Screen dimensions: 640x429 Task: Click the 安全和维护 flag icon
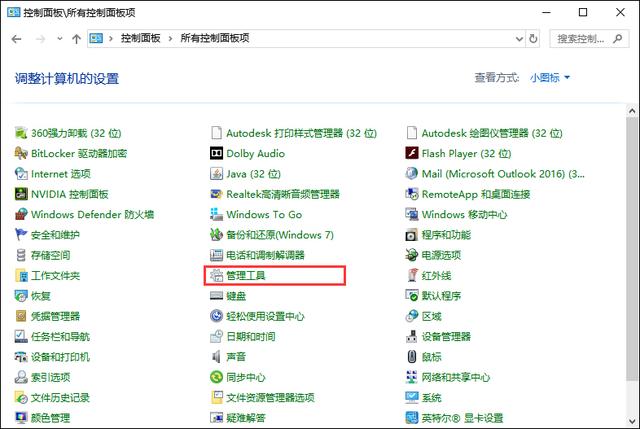pos(21,235)
